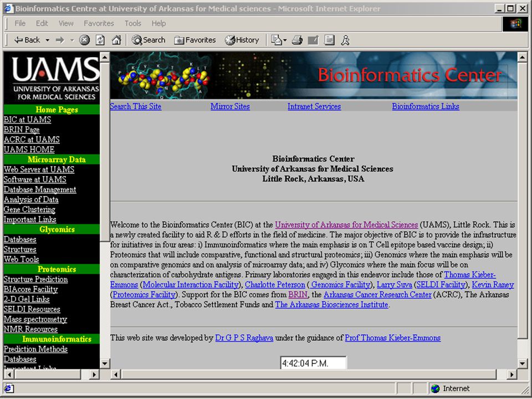The image size is (532, 399).
Task: Go to the Home page icon
Action: (x=116, y=40)
